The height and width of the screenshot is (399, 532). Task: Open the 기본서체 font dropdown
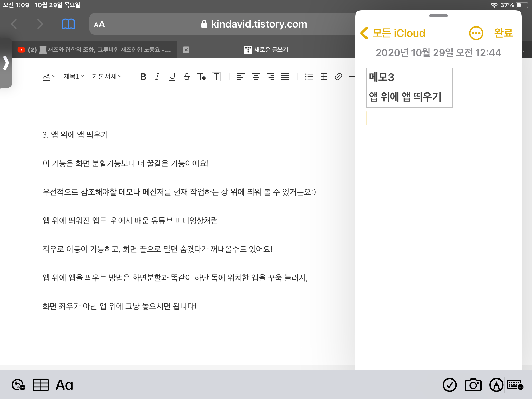pos(107,76)
